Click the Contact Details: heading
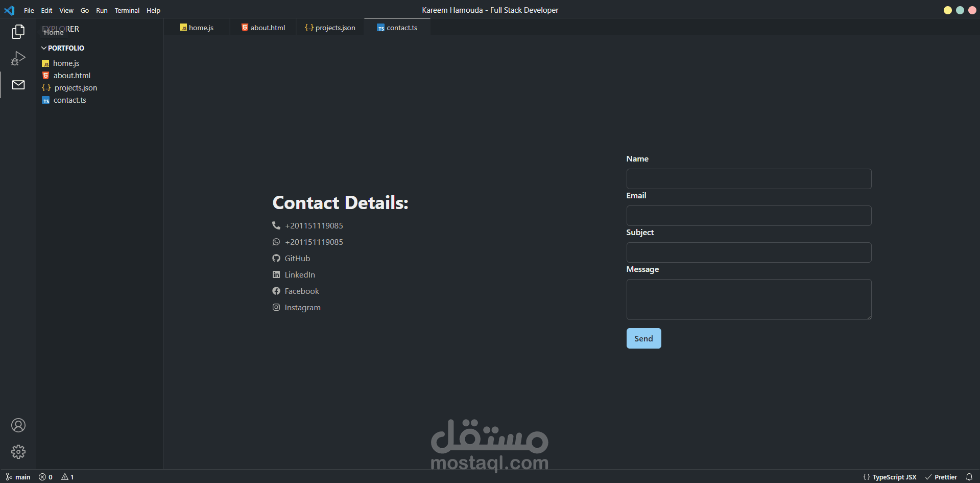The width and height of the screenshot is (980, 483). pos(340,202)
